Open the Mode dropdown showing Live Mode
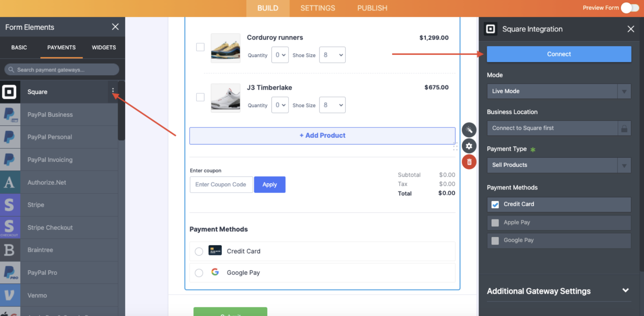This screenshot has width=644, height=316. 559,91
